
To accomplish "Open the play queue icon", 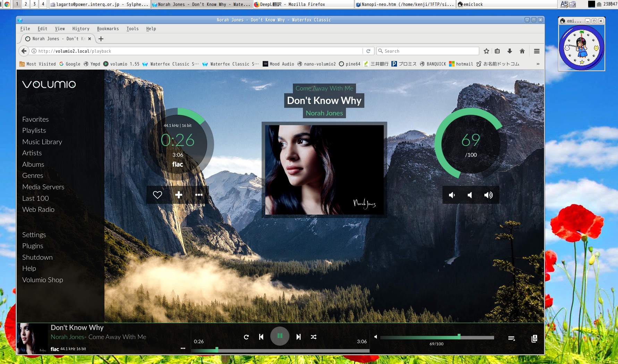I will 511,338.
